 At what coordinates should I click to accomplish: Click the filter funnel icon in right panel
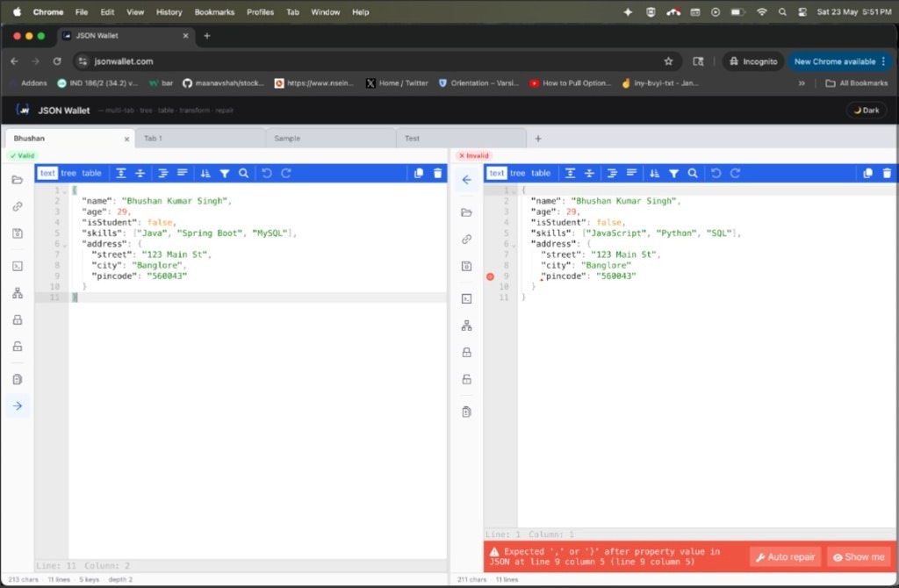673,173
